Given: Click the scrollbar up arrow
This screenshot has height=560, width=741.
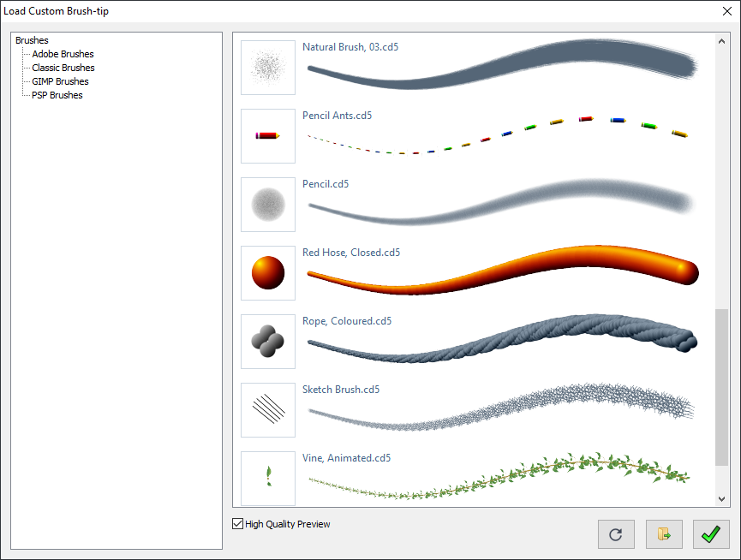Looking at the screenshot, I should [722, 40].
